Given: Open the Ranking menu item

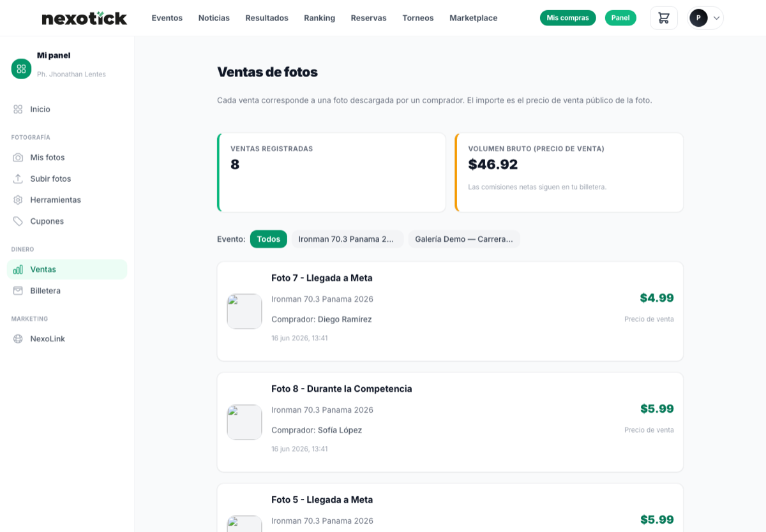Looking at the screenshot, I should 320,18.
